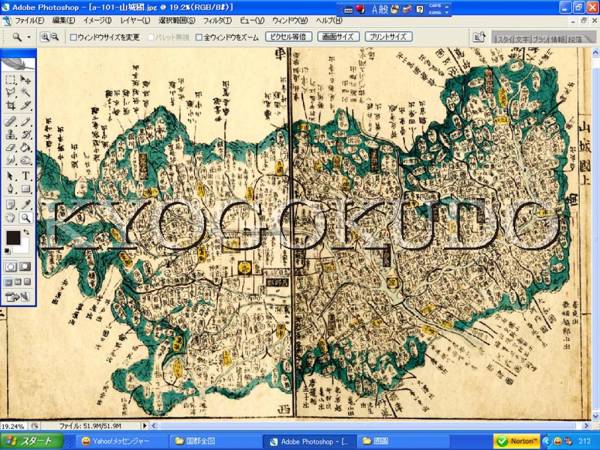This screenshot has height=450, width=600.
Task: Select the Move tool
Action: pyautogui.click(x=26, y=80)
